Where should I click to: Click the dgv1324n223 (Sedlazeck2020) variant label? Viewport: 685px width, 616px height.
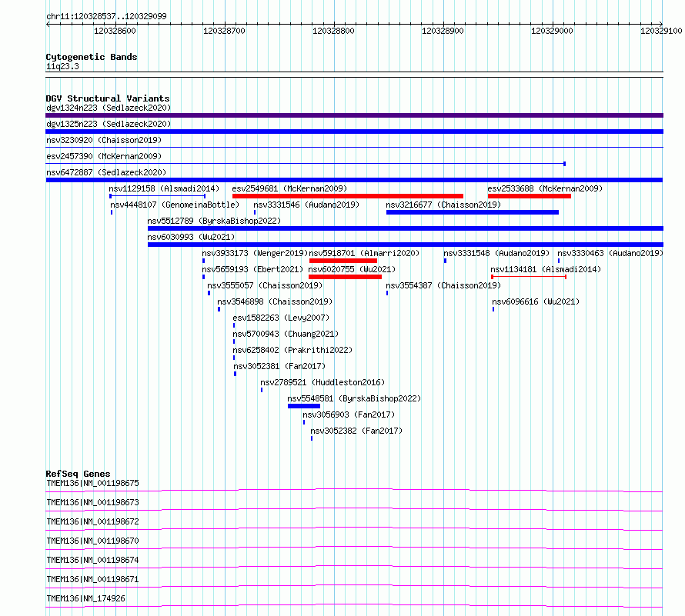click(109, 108)
